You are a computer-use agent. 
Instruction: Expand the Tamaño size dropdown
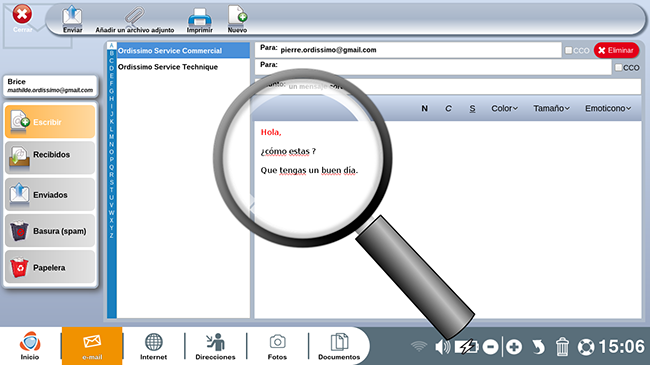click(551, 108)
